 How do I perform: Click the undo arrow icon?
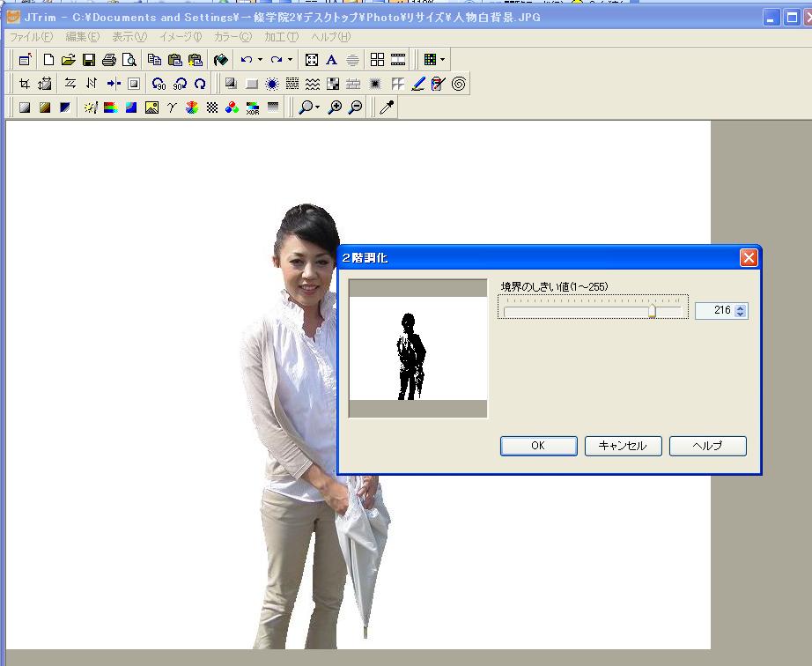[247, 60]
